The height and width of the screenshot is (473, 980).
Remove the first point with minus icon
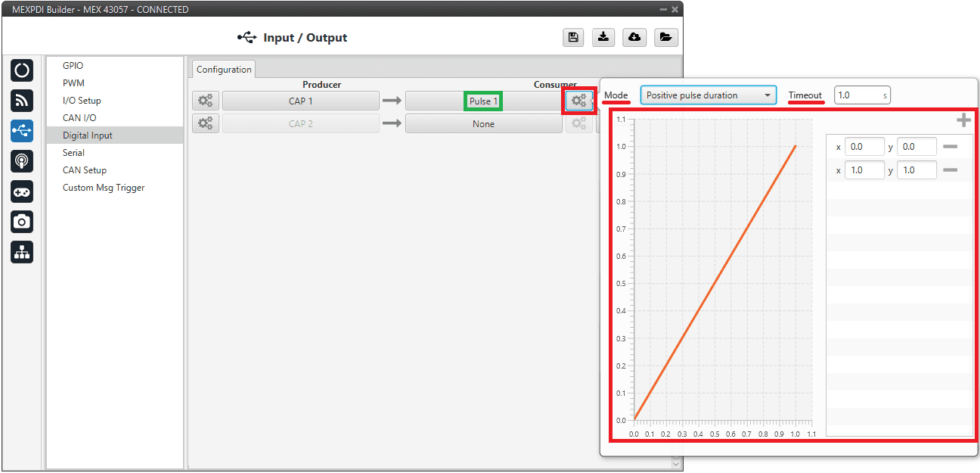pos(951,147)
